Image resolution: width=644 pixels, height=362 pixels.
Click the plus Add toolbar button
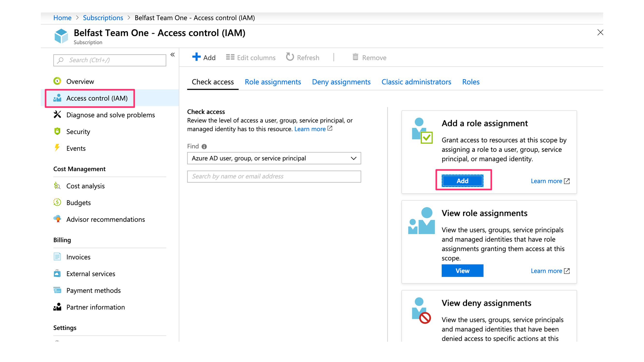tap(204, 57)
